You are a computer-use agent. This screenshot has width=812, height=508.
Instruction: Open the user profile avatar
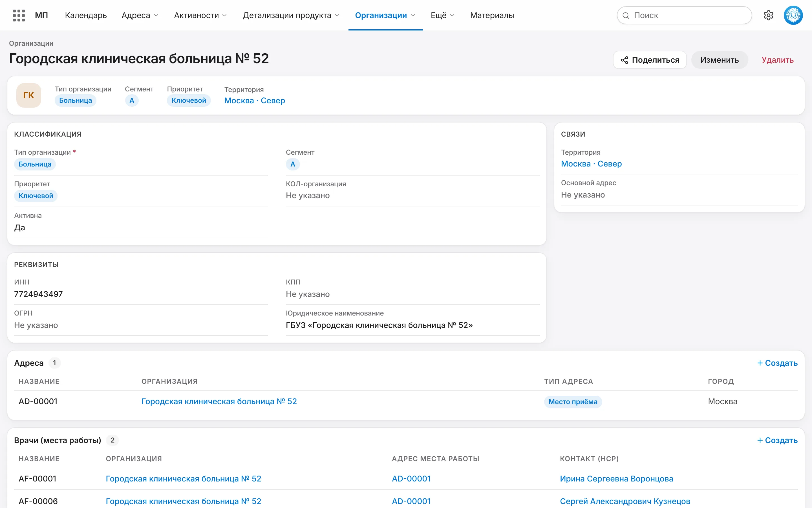point(793,16)
